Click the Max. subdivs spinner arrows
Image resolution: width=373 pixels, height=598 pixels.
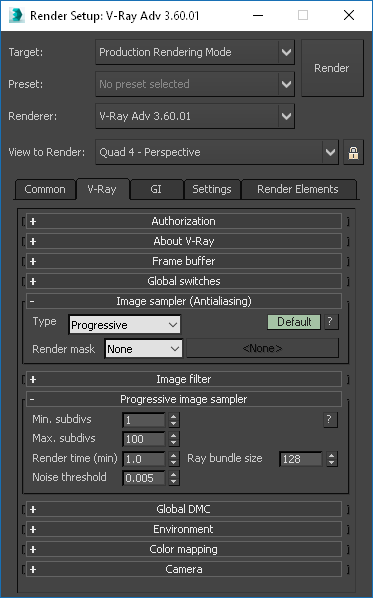point(174,439)
